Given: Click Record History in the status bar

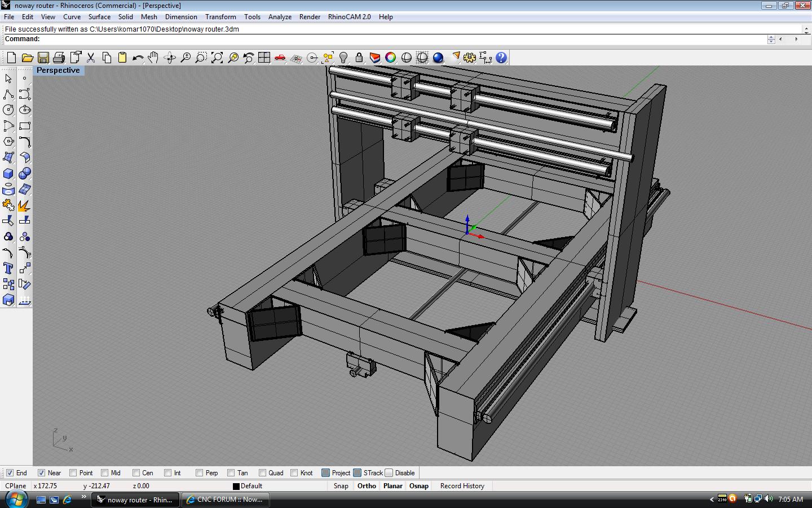Looking at the screenshot, I should (x=462, y=486).
